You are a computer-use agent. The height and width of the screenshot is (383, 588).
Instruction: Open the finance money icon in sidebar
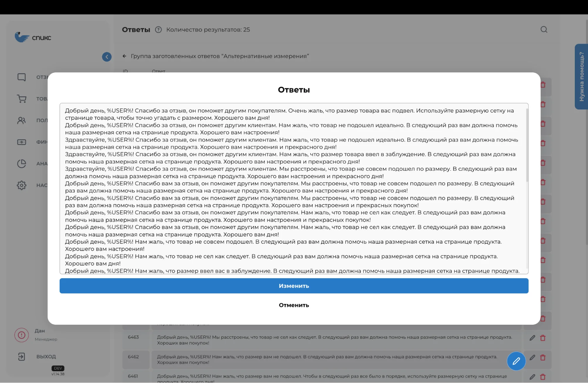pos(21,142)
